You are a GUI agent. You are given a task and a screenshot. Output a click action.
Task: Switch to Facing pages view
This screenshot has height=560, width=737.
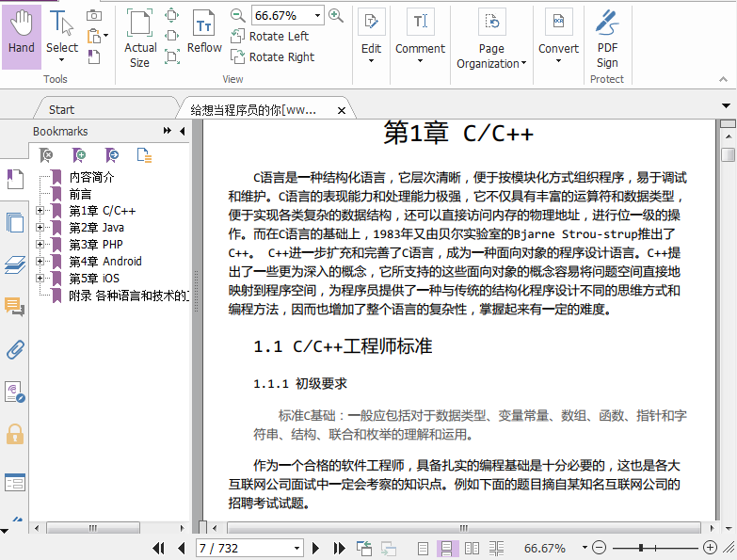tap(472, 549)
